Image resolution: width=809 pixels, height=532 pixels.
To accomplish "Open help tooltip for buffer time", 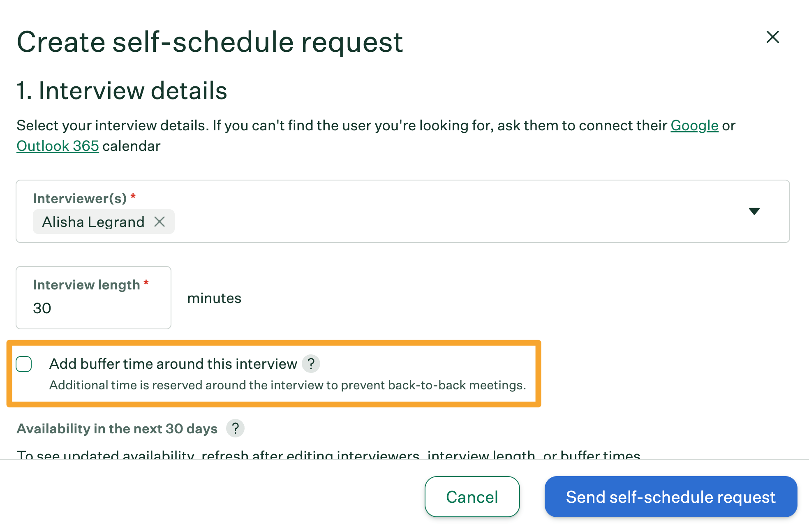I will click(311, 364).
